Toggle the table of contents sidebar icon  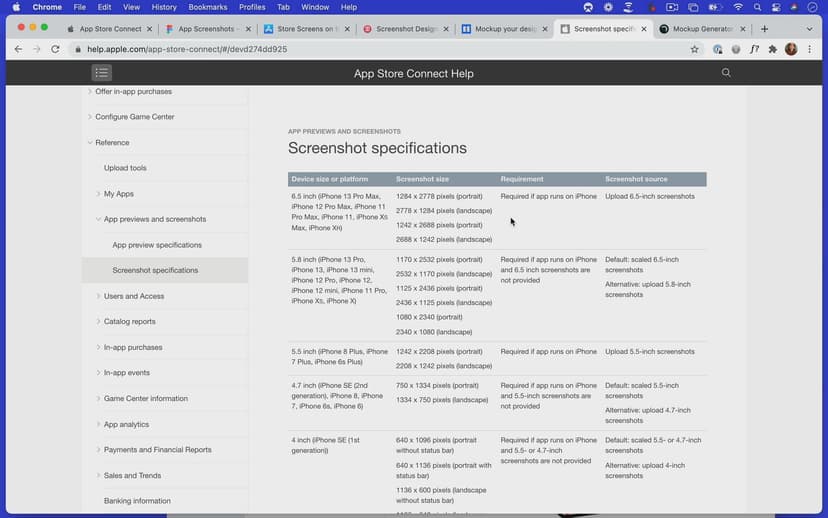tap(101, 73)
